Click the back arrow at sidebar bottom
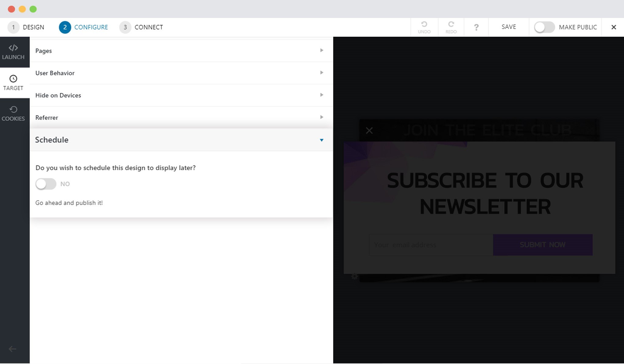 12,349
